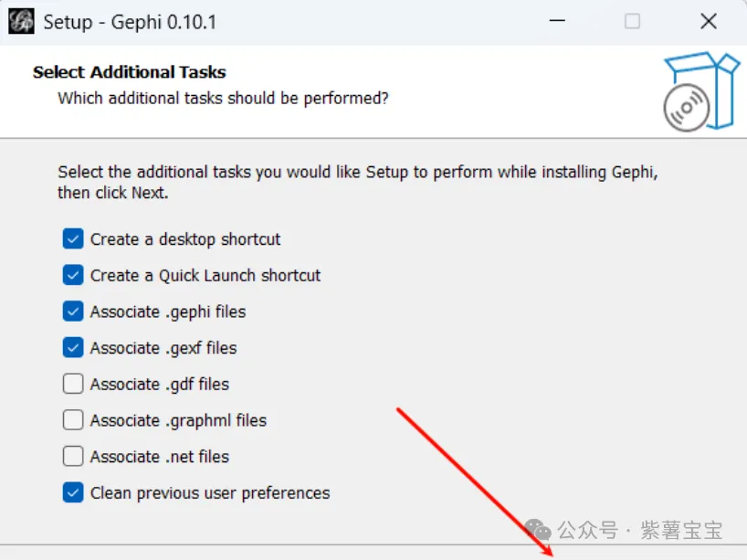Tick the Associate .graphml files checkbox
Viewport: 747px width, 560px height.
click(x=73, y=420)
